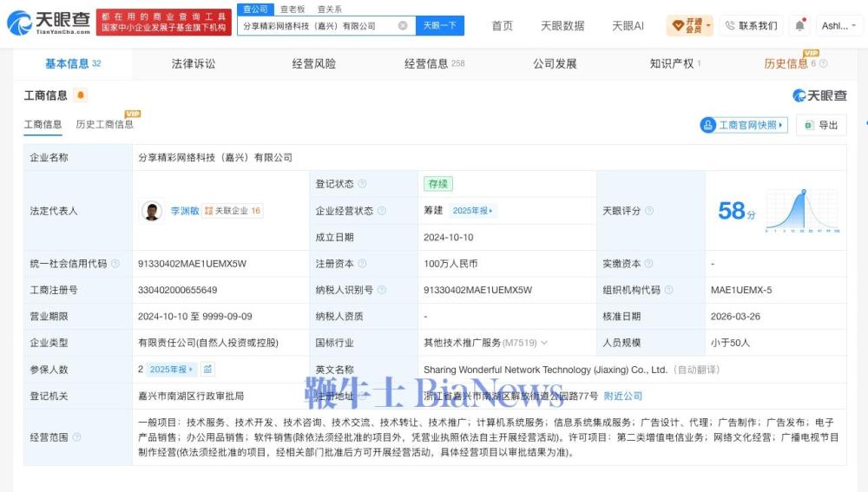The image size is (868, 492).
Task: Click the company name search input field
Action: pyautogui.click(x=319, y=25)
